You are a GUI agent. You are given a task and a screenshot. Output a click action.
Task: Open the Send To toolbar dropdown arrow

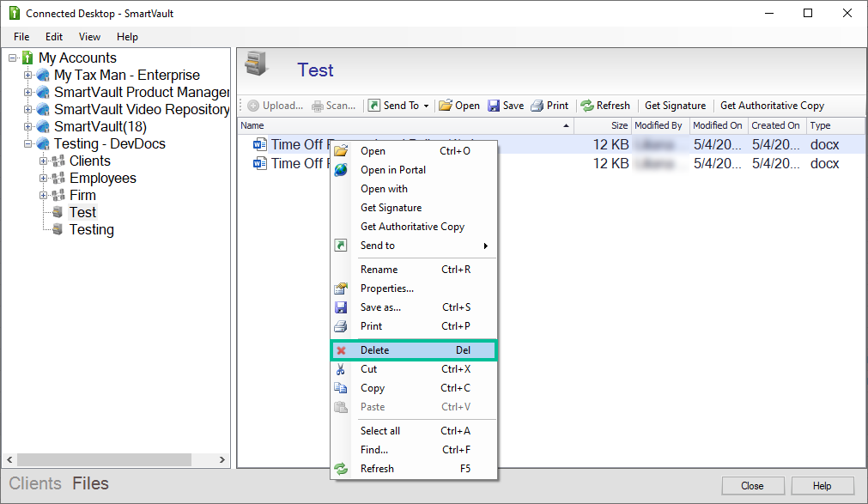coord(426,106)
